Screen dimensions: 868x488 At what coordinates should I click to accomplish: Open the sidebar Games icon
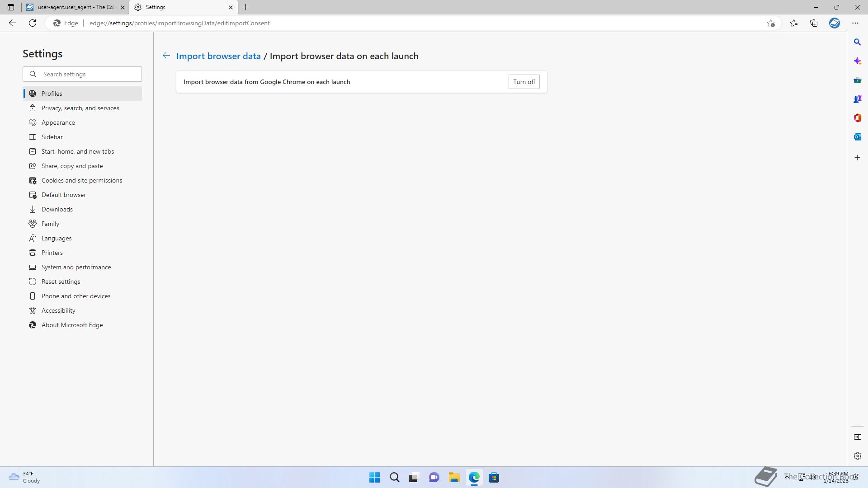pyautogui.click(x=858, y=99)
